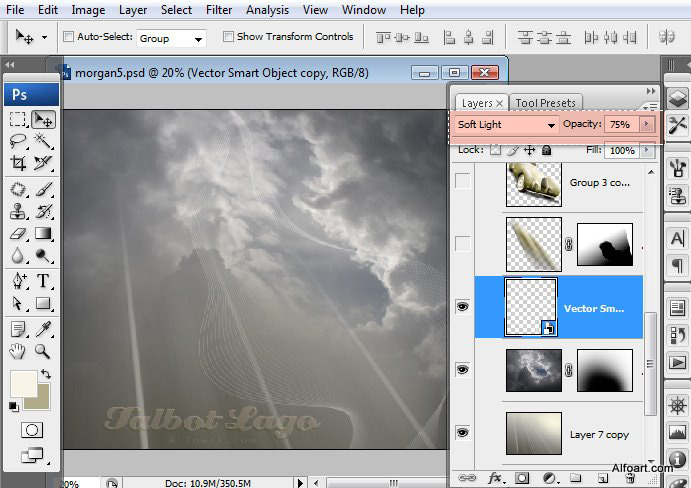Expand the Opacity slider arrow
Viewport: 691px width, 488px height.
pos(647,125)
